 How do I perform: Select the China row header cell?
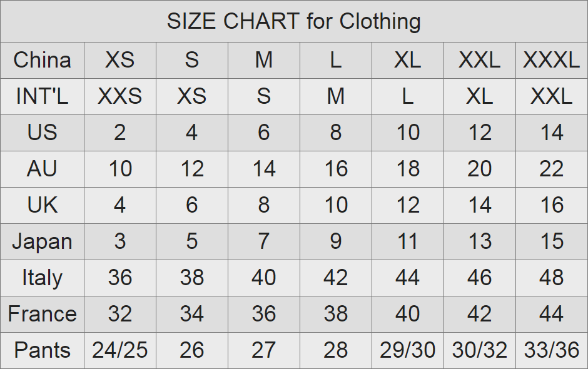pyautogui.click(x=42, y=61)
